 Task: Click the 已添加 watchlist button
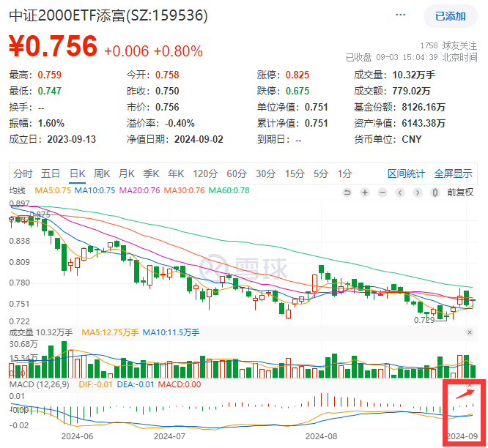450,16
